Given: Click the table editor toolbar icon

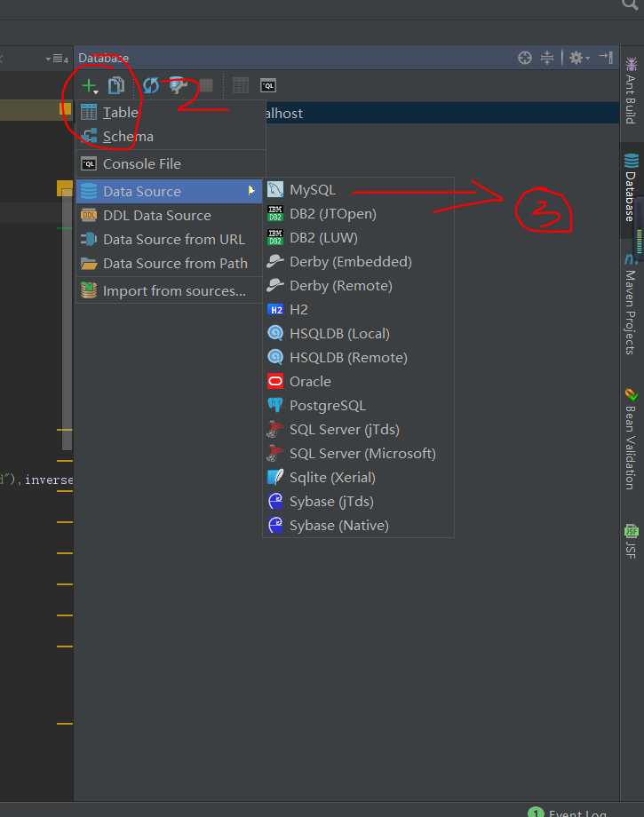Looking at the screenshot, I should point(240,85).
